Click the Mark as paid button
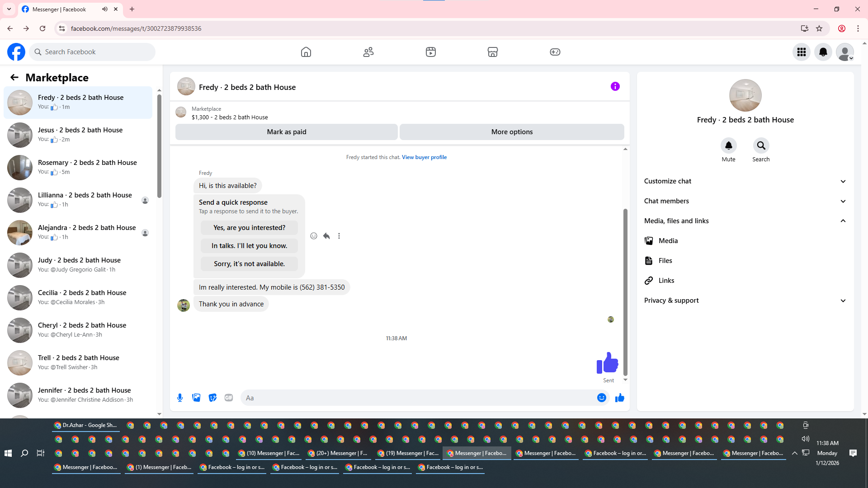Image resolution: width=868 pixels, height=488 pixels. point(286,132)
